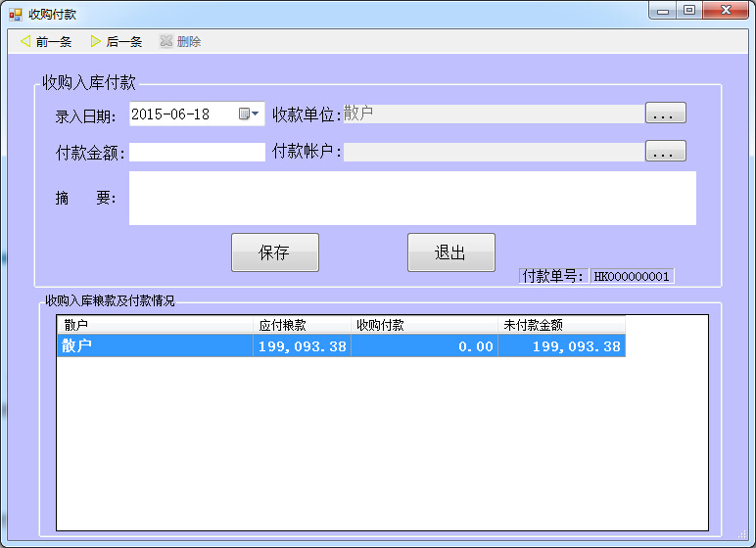Click the 未付款金额 column header

pos(561,325)
